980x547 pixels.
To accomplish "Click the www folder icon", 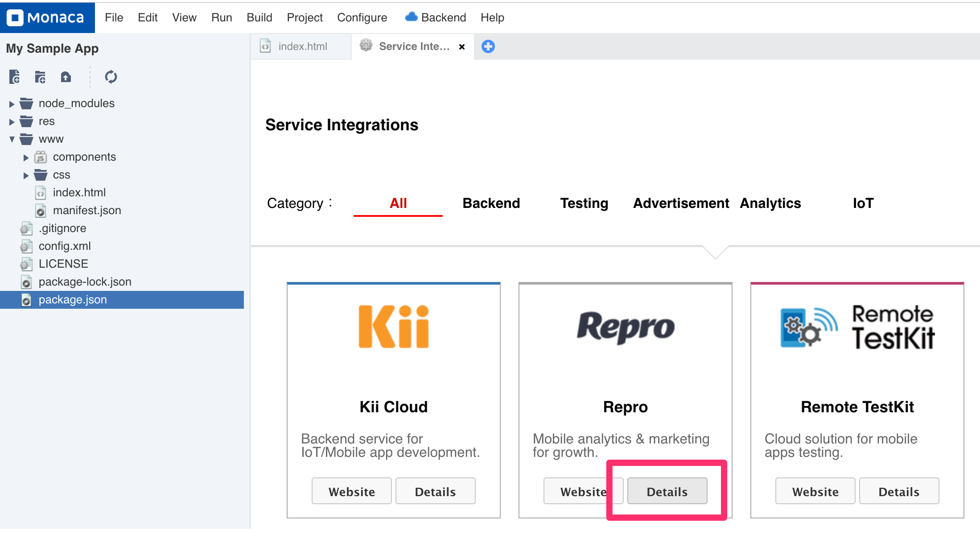I will point(26,139).
